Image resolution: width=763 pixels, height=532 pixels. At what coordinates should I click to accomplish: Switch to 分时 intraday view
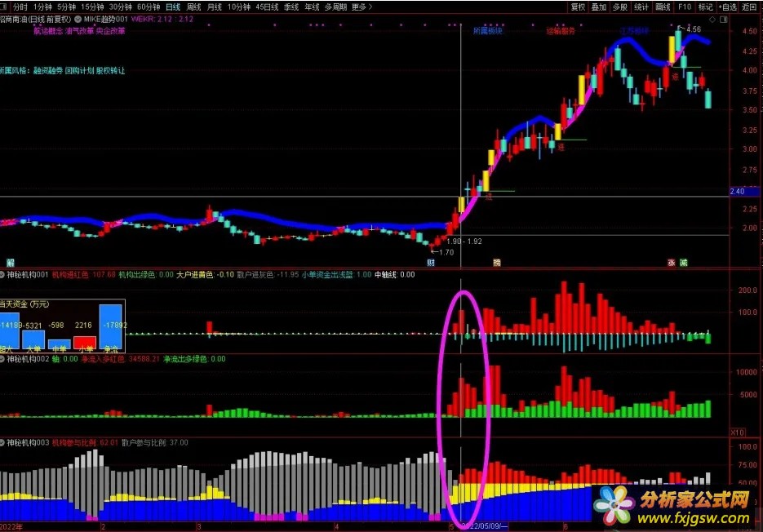(20, 7)
